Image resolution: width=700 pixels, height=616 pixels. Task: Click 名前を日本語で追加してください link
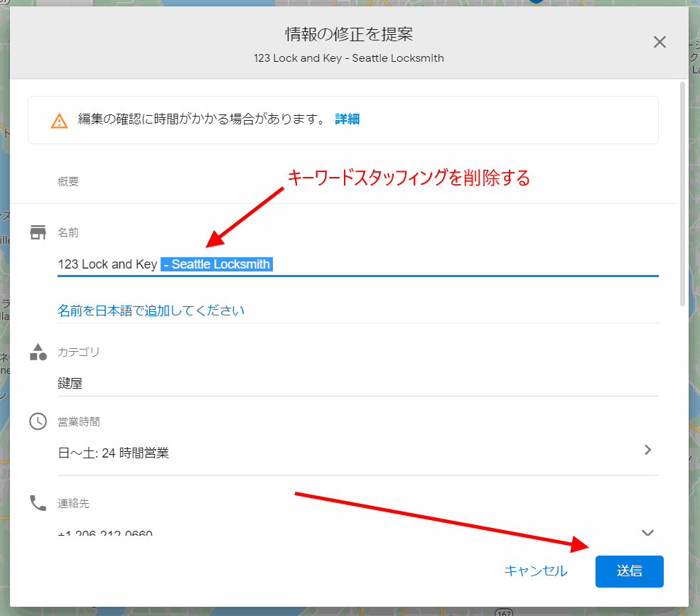coord(151,310)
